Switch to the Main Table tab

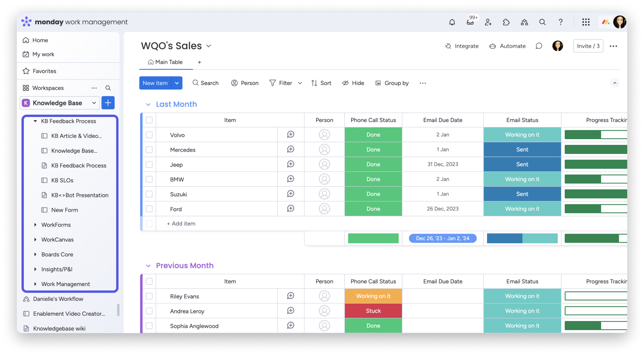click(x=166, y=62)
